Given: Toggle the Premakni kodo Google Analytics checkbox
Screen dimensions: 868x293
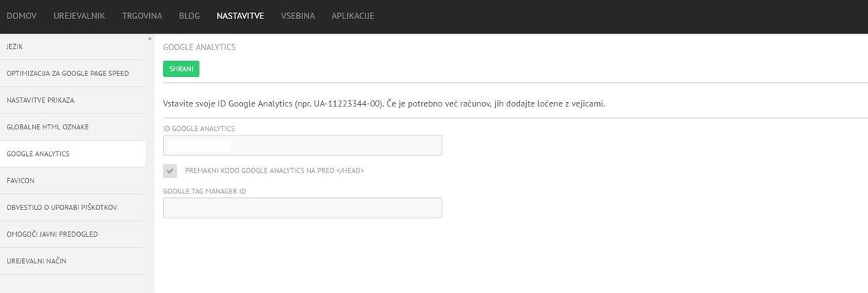Looking at the screenshot, I should (170, 170).
